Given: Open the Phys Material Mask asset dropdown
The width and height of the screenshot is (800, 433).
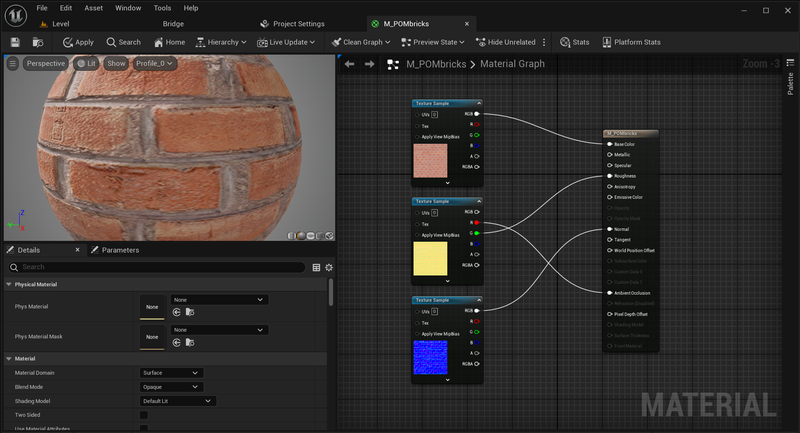Looking at the screenshot, I should click(x=219, y=330).
